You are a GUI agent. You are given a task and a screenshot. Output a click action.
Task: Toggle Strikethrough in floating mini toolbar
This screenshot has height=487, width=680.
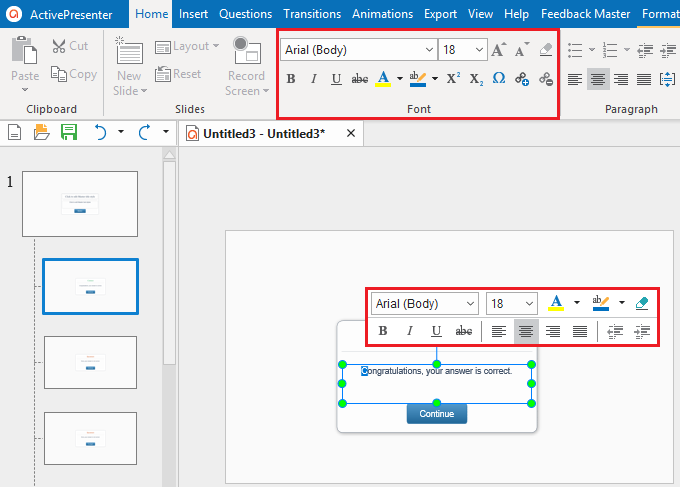click(464, 331)
